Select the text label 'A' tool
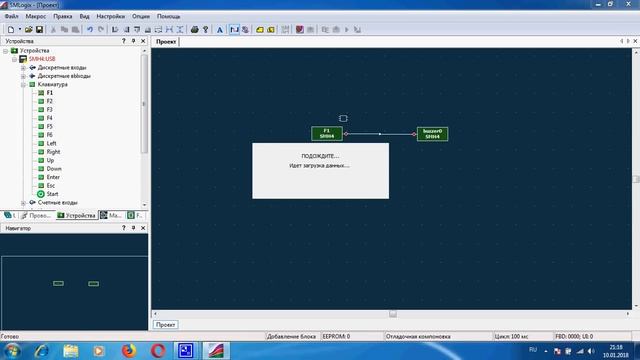 click(x=220, y=29)
